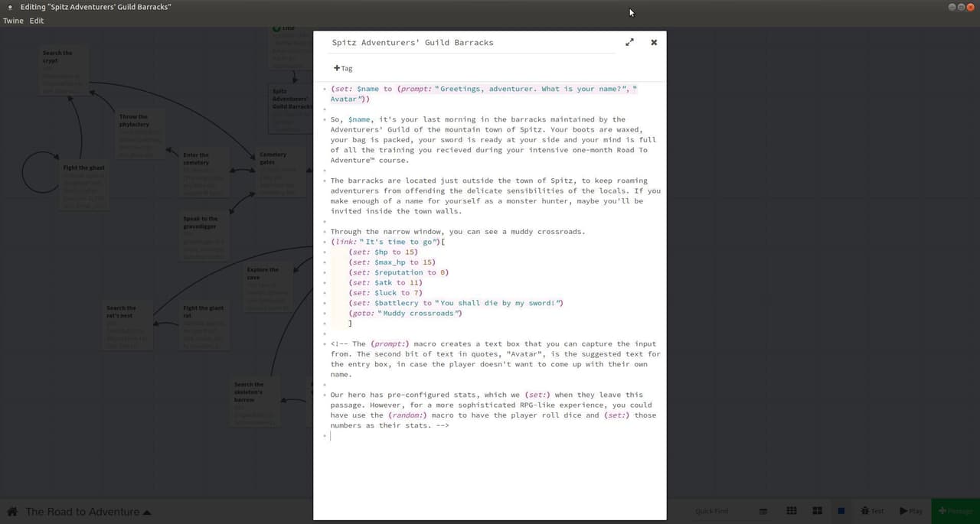Select the Fight the ghost passage
Screen dimensions: 980x524
point(84,187)
